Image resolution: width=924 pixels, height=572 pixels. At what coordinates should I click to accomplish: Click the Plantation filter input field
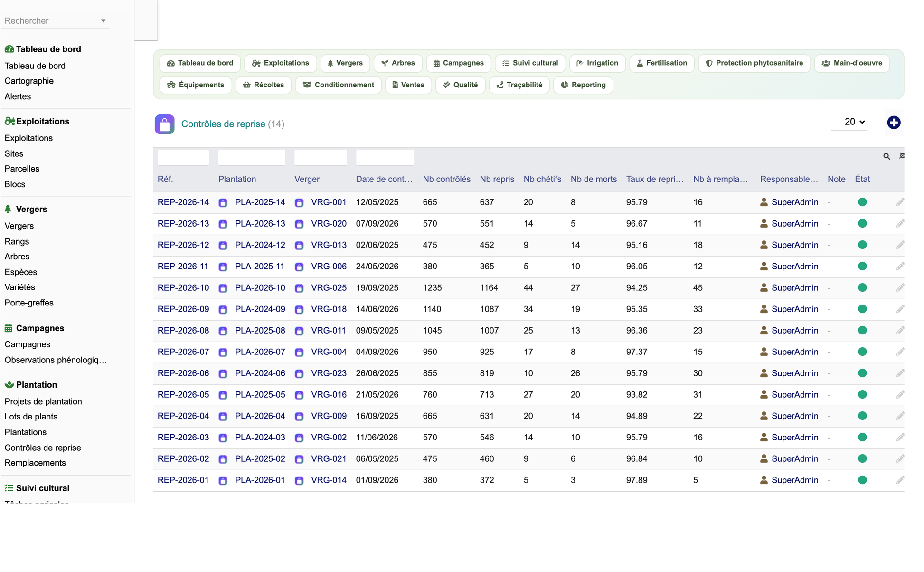coord(252,157)
